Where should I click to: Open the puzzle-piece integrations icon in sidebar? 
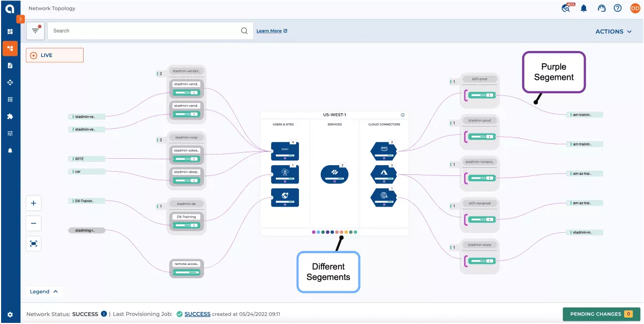10,116
